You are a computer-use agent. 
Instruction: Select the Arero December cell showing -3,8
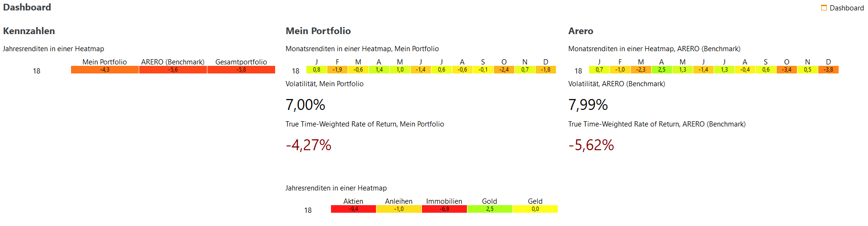coord(828,70)
